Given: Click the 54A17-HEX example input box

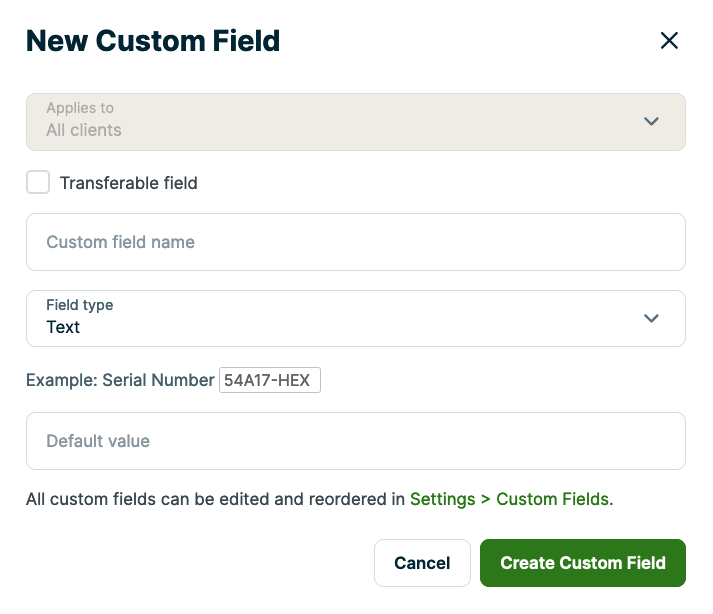Looking at the screenshot, I should point(269,380).
